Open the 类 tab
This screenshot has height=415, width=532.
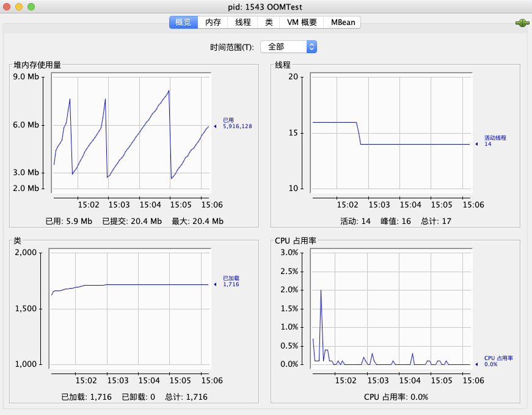coord(269,23)
